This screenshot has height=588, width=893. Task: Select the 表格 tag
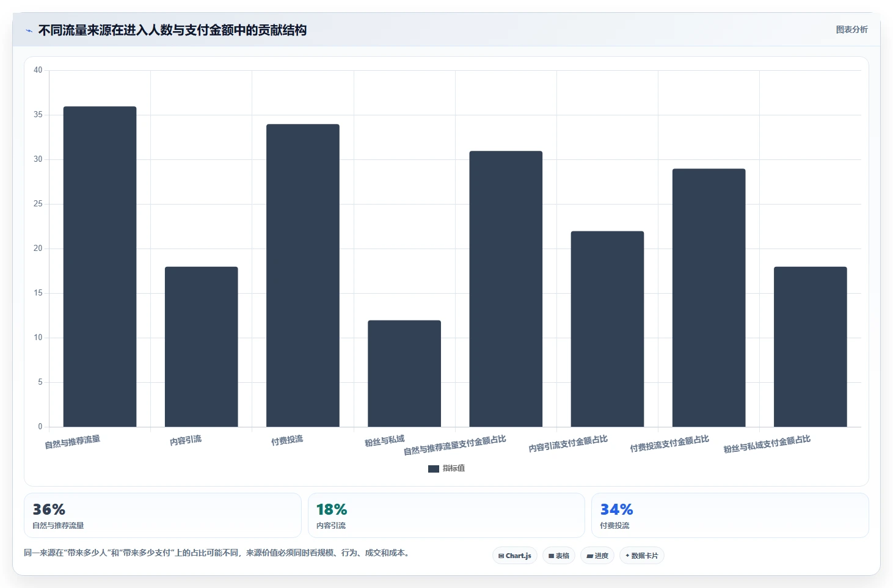[559, 556]
